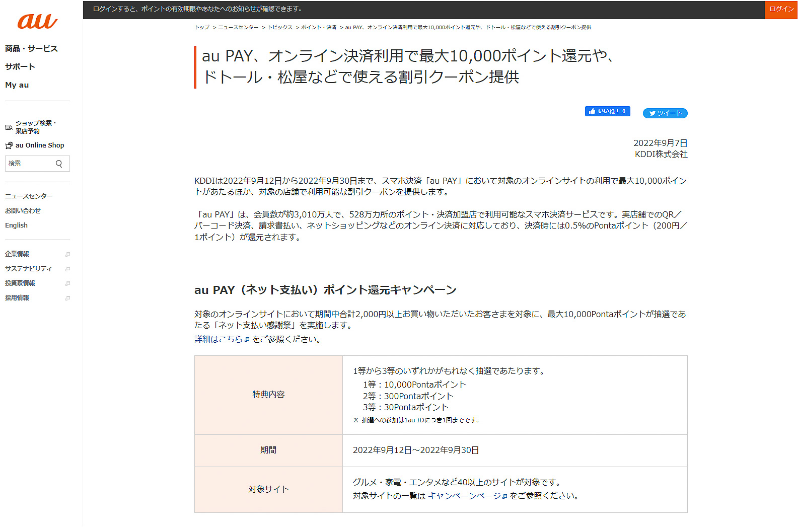
Task: Click the 2022年9月7日 date text
Action: (660, 143)
